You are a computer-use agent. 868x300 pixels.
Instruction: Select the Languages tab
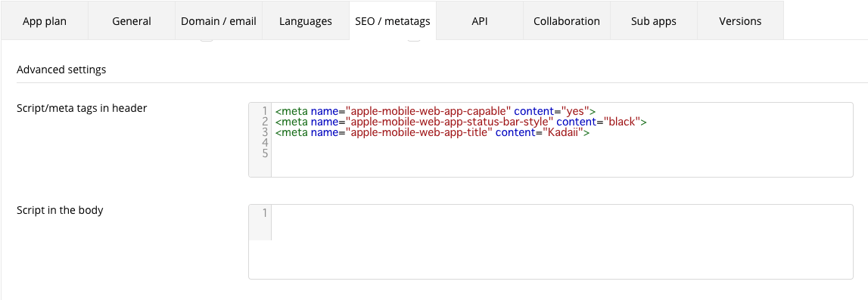306,21
